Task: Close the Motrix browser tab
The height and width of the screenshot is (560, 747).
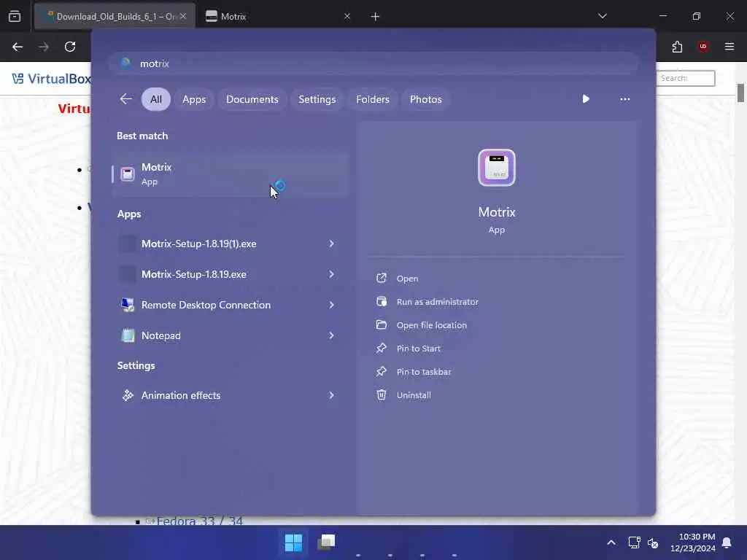Action: click(x=347, y=16)
